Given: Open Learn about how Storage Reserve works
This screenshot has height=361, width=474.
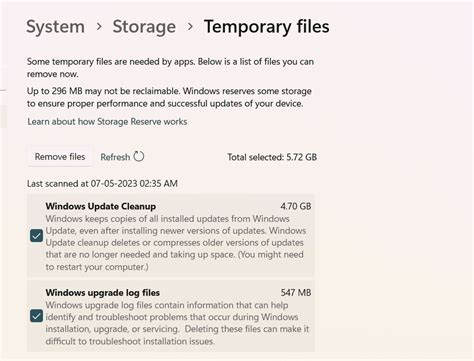Looking at the screenshot, I should (x=107, y=122).
